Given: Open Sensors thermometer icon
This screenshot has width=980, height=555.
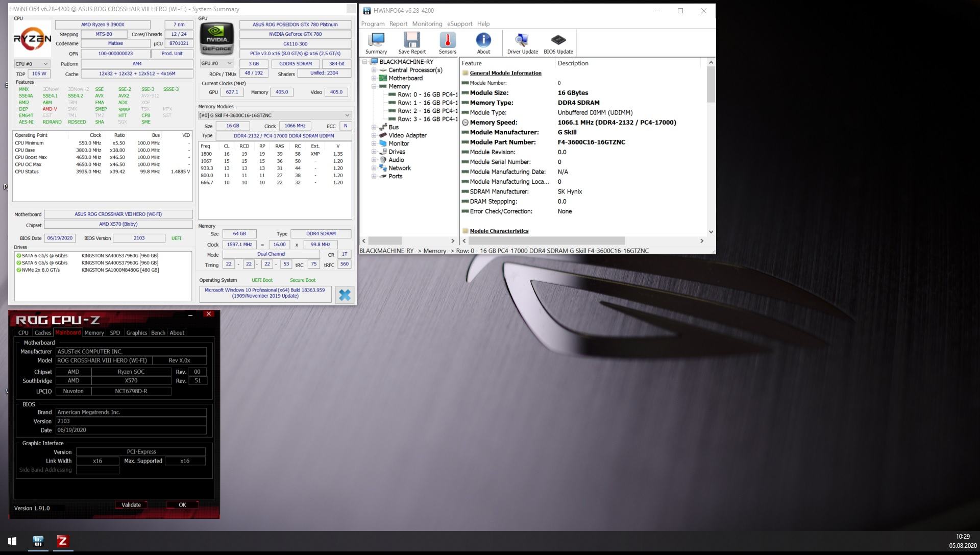Looking at the screenshot, I should 447,43.
